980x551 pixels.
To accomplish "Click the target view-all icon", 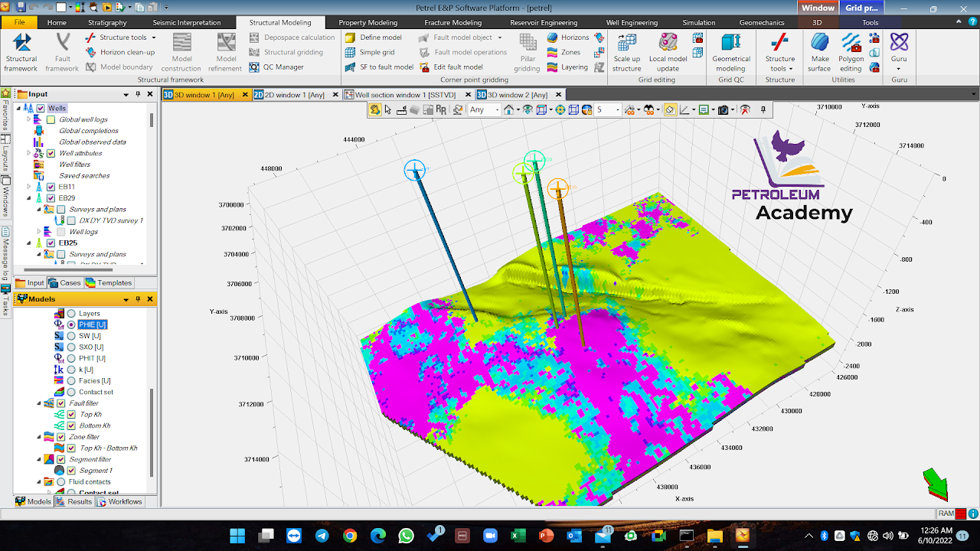I will pos(560,109).
